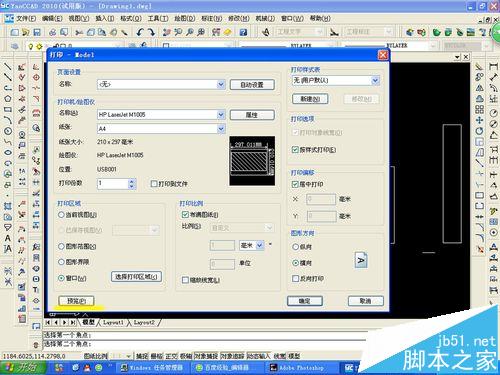Screen dimensions: 500x375
Task: Click the Print icon in the toolbar
Action: [53, 32]
